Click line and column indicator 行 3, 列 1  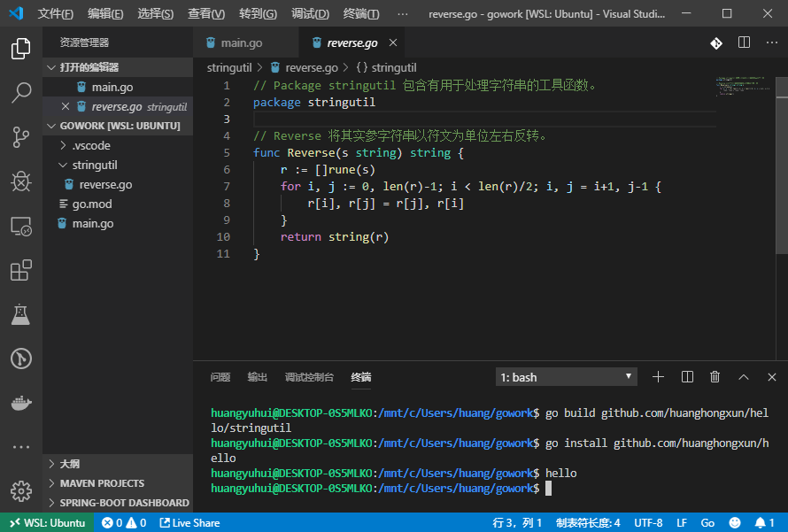tap(516, 523)
